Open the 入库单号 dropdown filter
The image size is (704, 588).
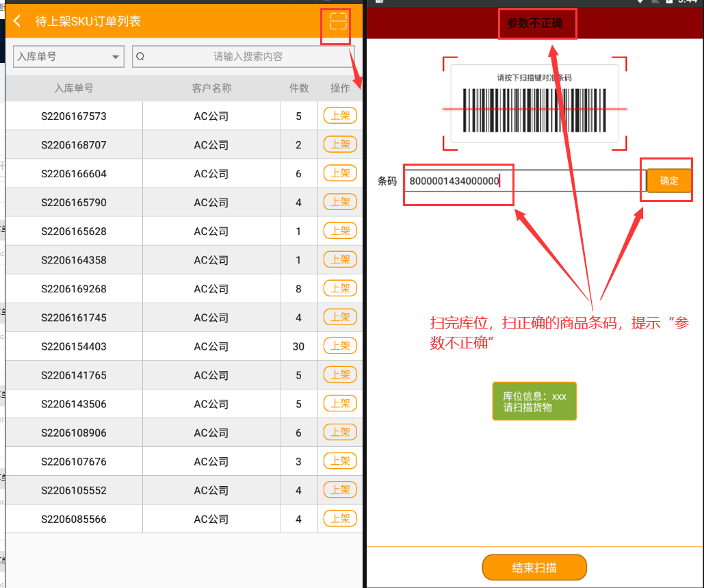[x=68, y=57]
